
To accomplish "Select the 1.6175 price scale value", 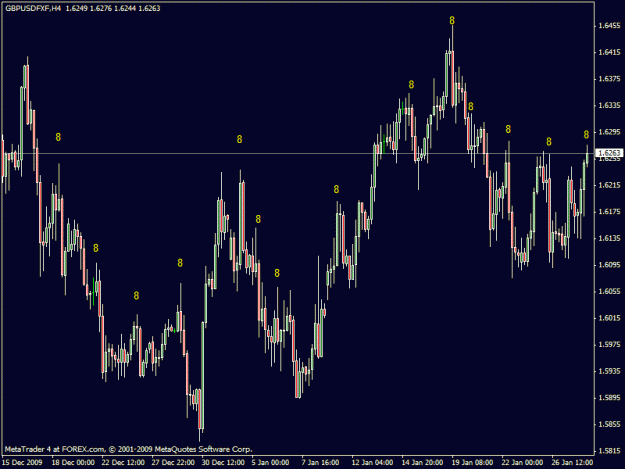I will tap(609, 212).
